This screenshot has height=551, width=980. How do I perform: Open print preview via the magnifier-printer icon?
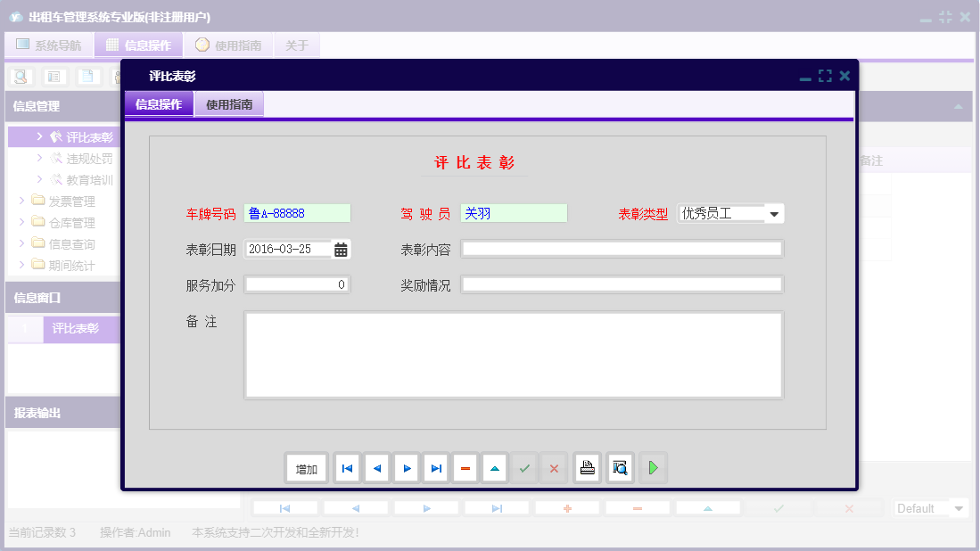point(620,467)
